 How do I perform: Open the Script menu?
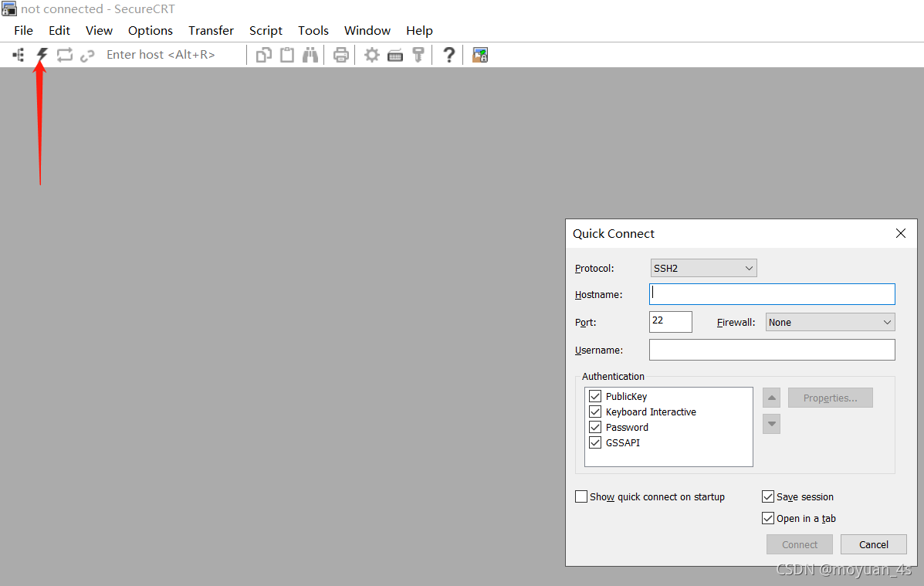[x=266, y=31]
